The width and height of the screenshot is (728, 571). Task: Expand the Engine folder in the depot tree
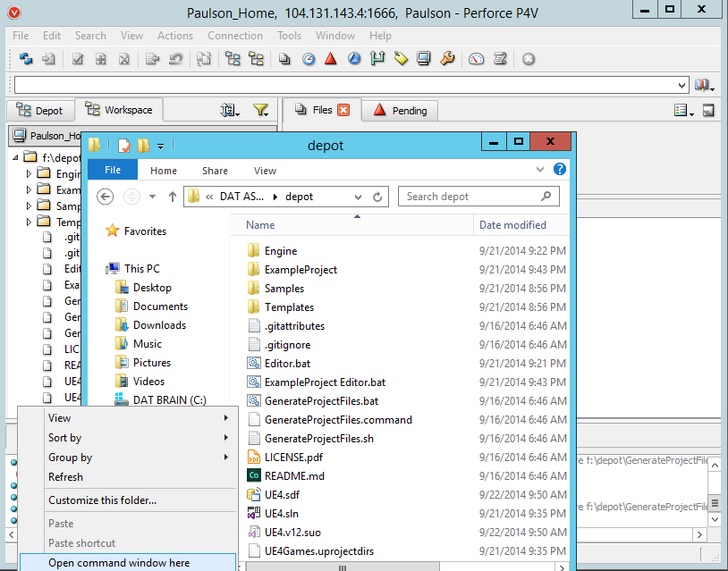(x=27, y=173)
